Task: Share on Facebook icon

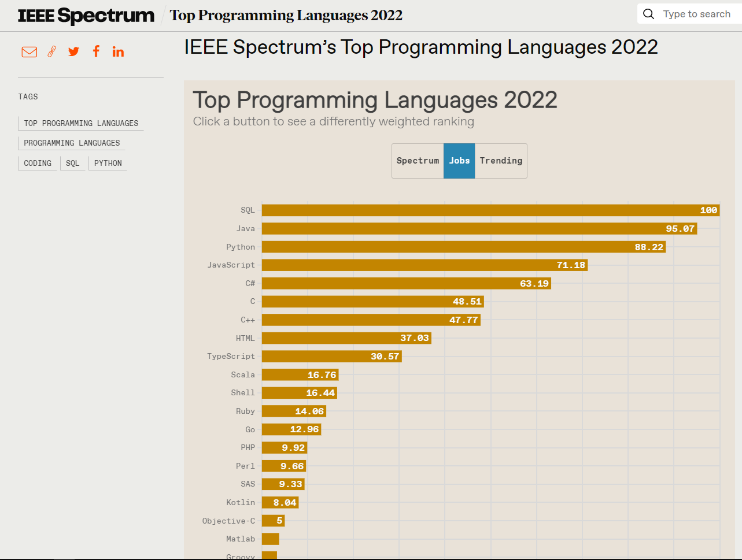Action: tap(96, 51)
